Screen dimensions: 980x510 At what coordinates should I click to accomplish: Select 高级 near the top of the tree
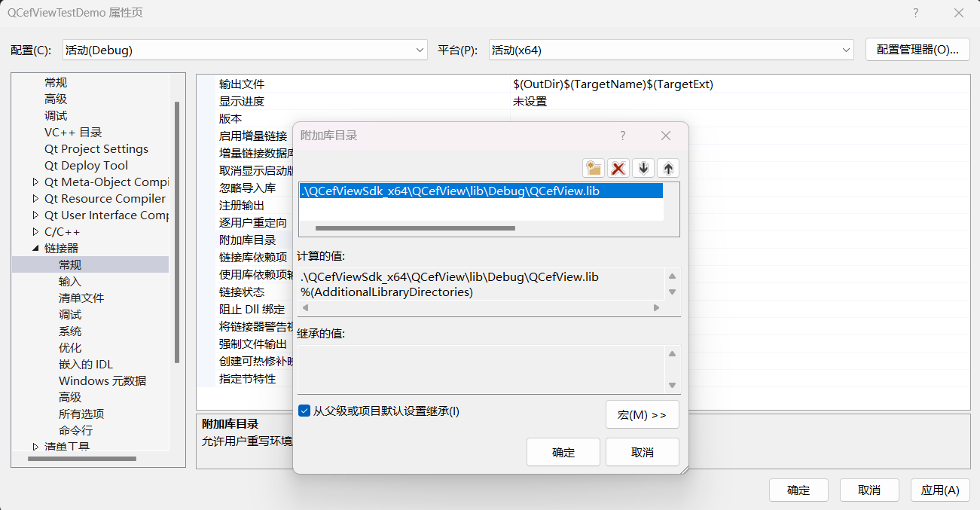click(x=56, y=99)
